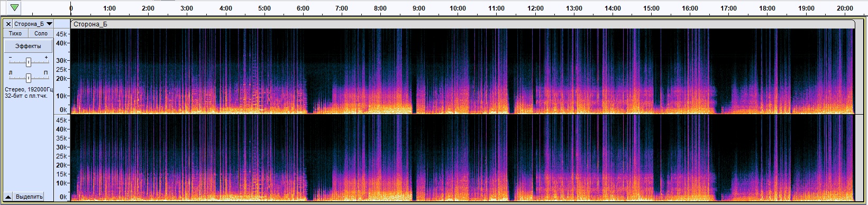This screenshot has height=205, width=868.
Task: Click the 7:00 mark on the time ruler
Action: (x=342, y=8)
